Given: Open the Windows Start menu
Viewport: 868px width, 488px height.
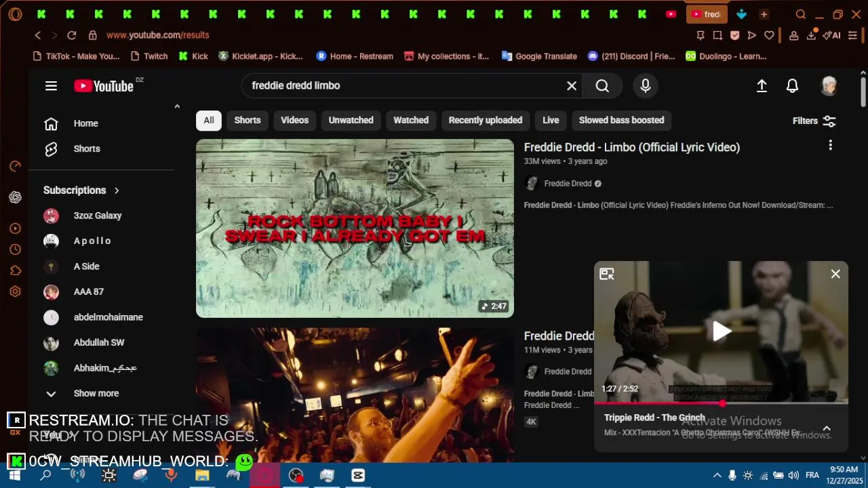Looking at the screenshot, I should coord(14,475).
